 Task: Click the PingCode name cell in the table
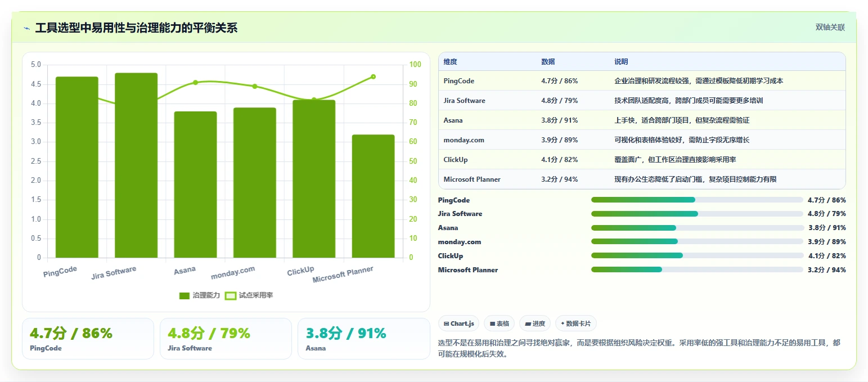(x=458, y=81)
